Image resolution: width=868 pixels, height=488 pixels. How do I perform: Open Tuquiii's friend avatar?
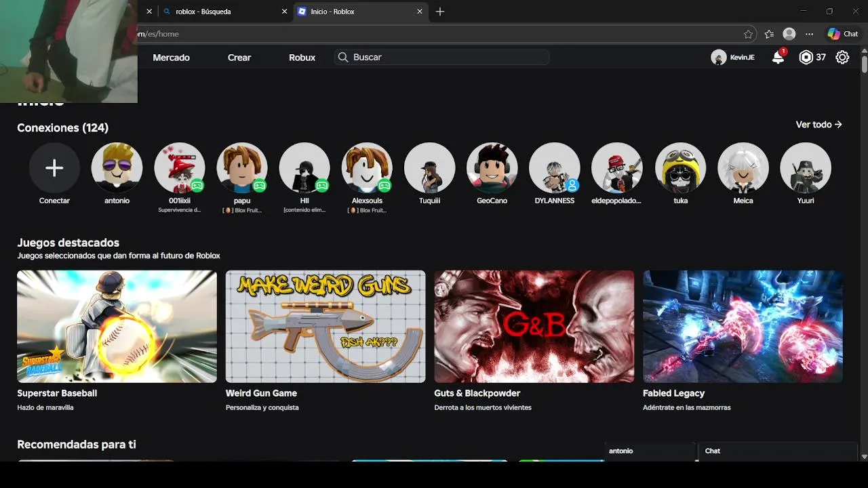(429, 168)
